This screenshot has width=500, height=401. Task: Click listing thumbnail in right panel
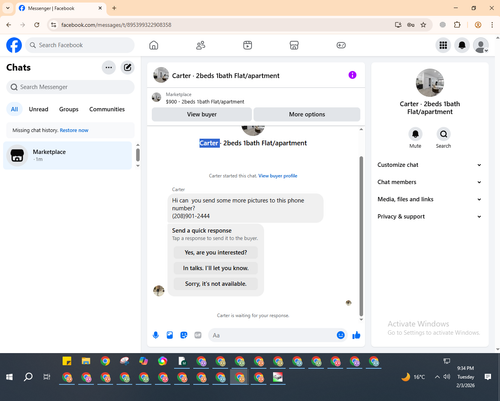coord(430,83)
